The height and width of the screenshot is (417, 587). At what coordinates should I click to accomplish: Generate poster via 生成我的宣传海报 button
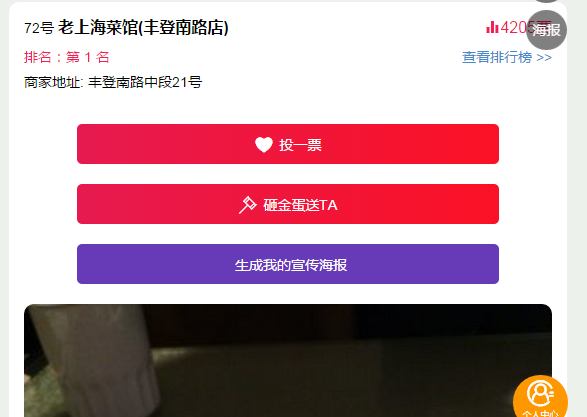click(288, 264)
